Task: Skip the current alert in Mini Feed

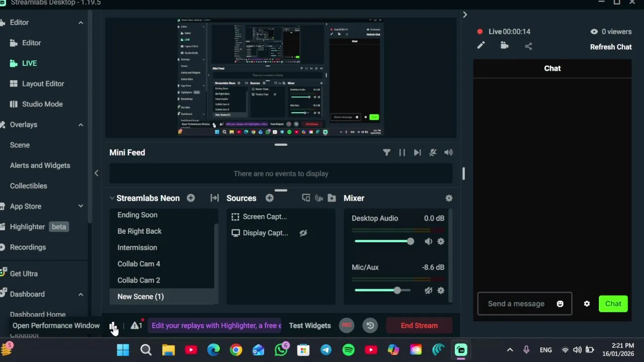Action: (417, 152)
